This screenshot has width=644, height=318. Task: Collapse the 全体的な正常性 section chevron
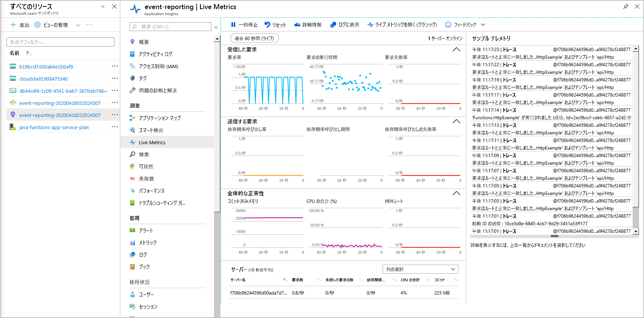point(456,193)
